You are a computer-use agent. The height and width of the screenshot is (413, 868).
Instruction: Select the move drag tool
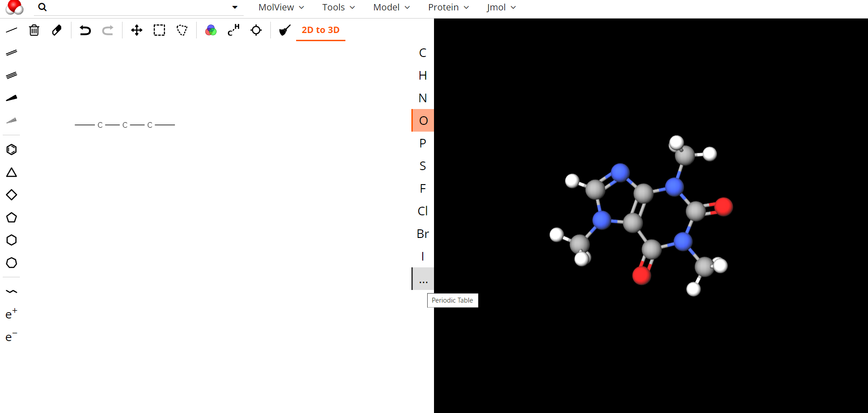tap(137, 30)
